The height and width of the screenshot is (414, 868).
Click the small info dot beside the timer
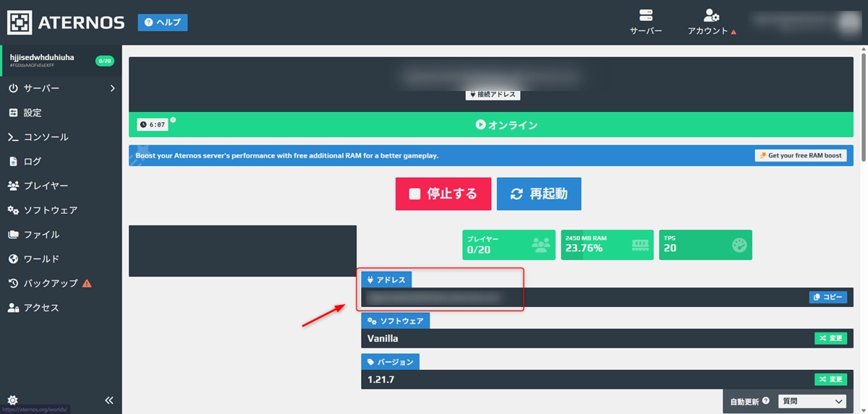click(x=173, y=120)
